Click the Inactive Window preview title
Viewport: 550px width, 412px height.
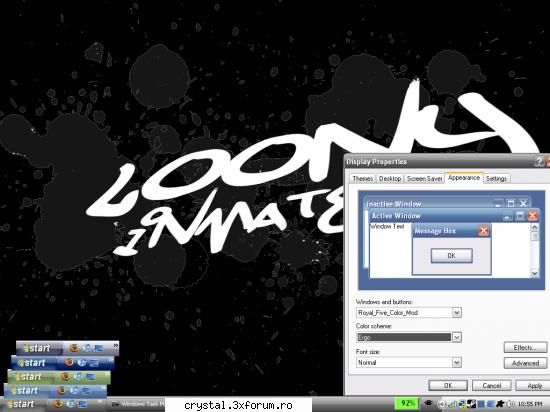pos(394,204)
